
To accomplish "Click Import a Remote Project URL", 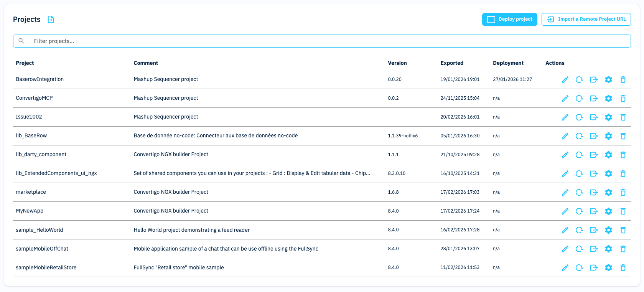I will click(586, 19).
